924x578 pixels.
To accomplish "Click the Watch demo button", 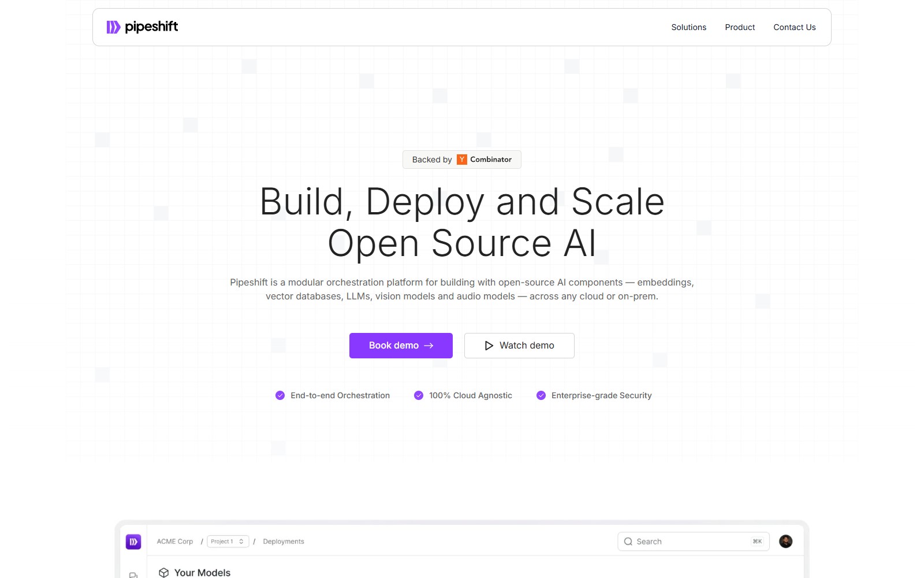I will click(519, 346).
